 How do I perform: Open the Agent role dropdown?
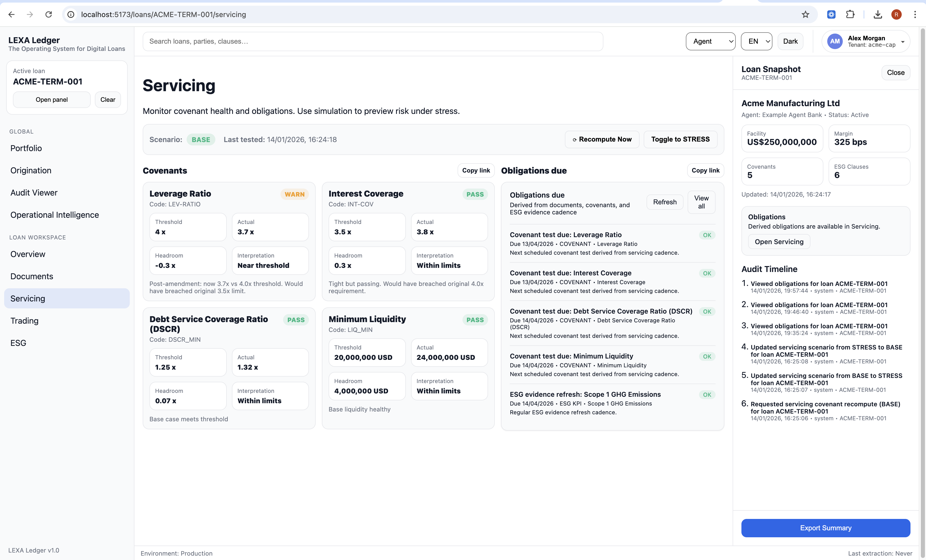710,41
